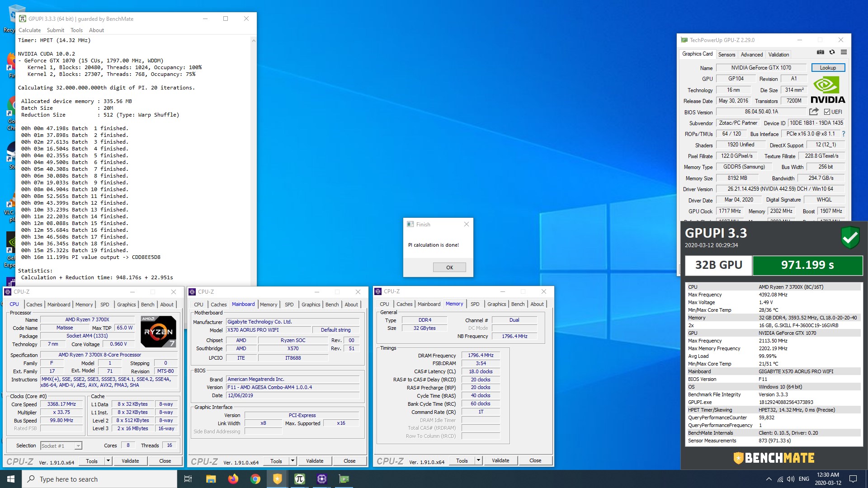The height and width of the screenshot is (488, 868).
Task: Open Windows Start menu
Action: click(11, 479)
